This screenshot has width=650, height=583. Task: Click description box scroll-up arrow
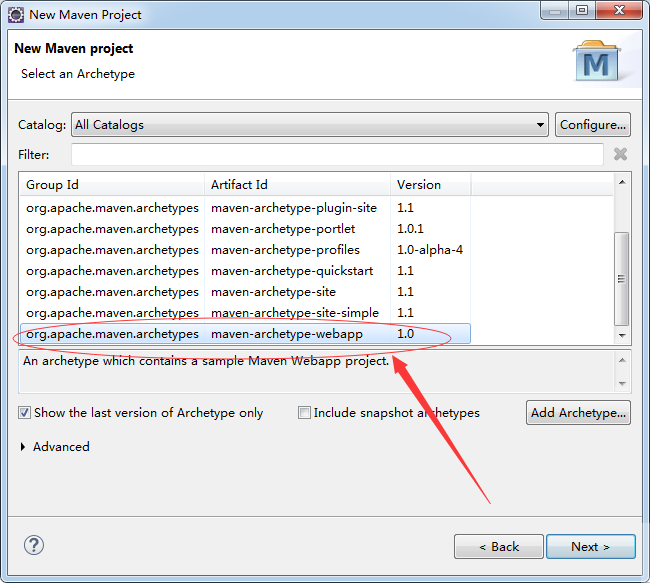click(x=622, y=360)
